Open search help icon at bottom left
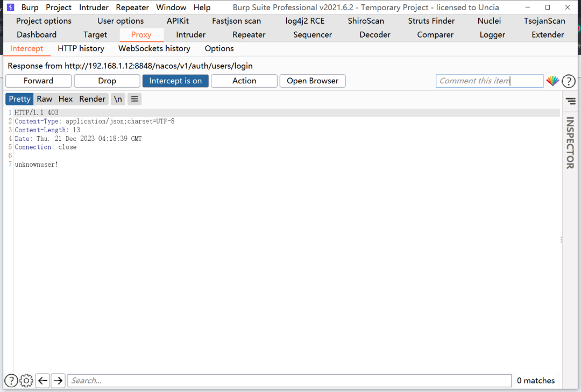 [11, 381]
